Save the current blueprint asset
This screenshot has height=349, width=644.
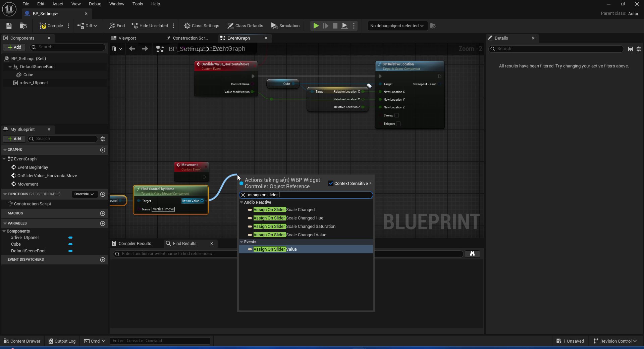pos(9,26)
